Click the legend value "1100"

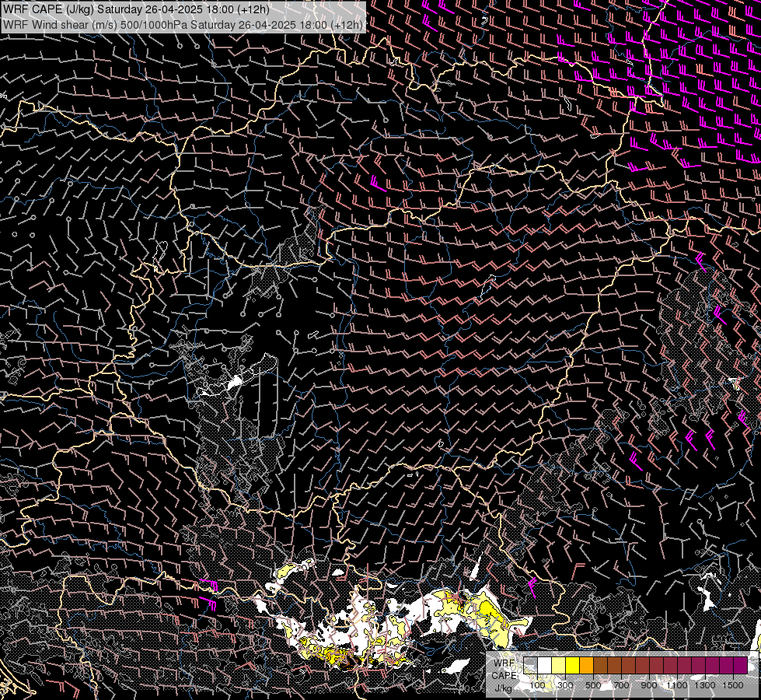point(677,685)
